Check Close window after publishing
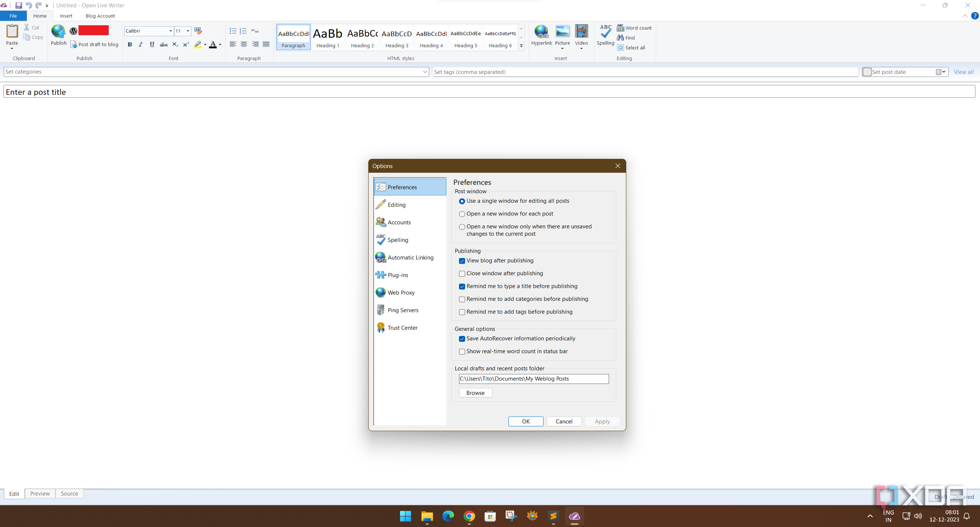 [x=462, y=274]
